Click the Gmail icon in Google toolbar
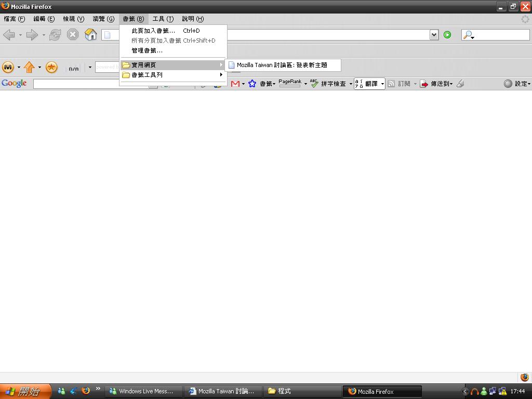Image resolution: width=532 pixels, height=399 pixels. (x=235, y=84)
